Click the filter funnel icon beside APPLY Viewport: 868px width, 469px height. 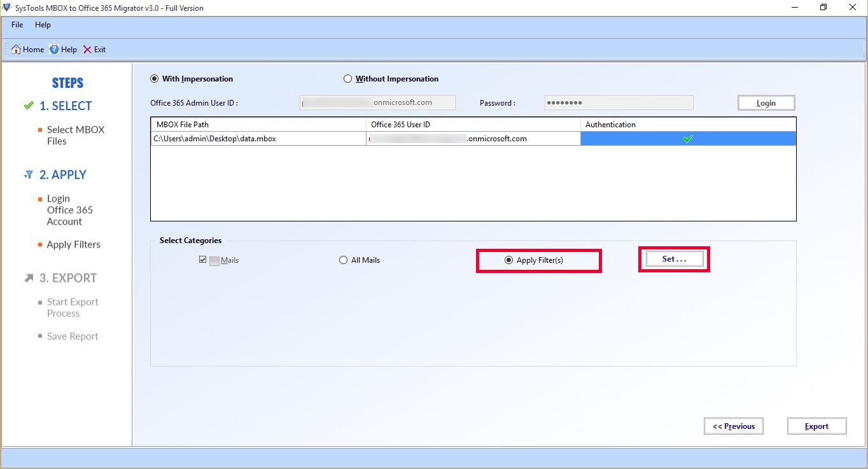[28, 175]
